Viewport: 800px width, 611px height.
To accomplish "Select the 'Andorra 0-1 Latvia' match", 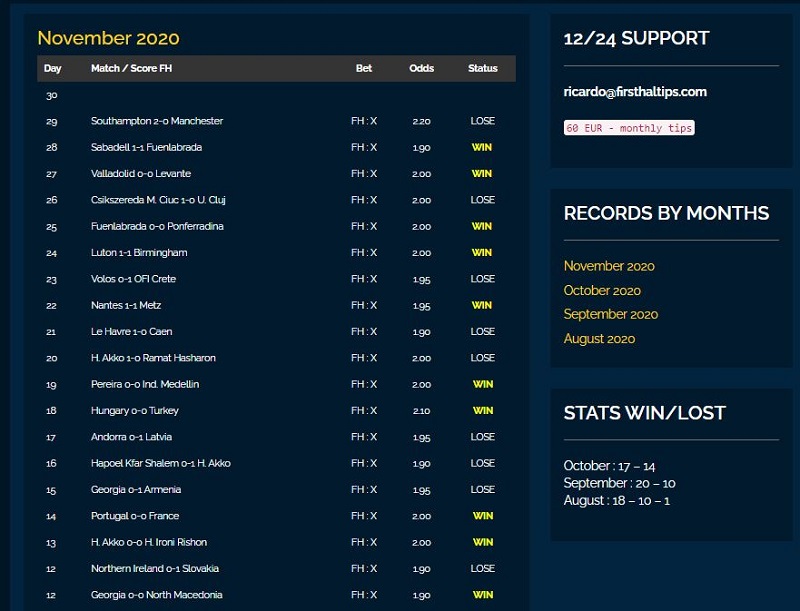I will click(x=132, y=437).
